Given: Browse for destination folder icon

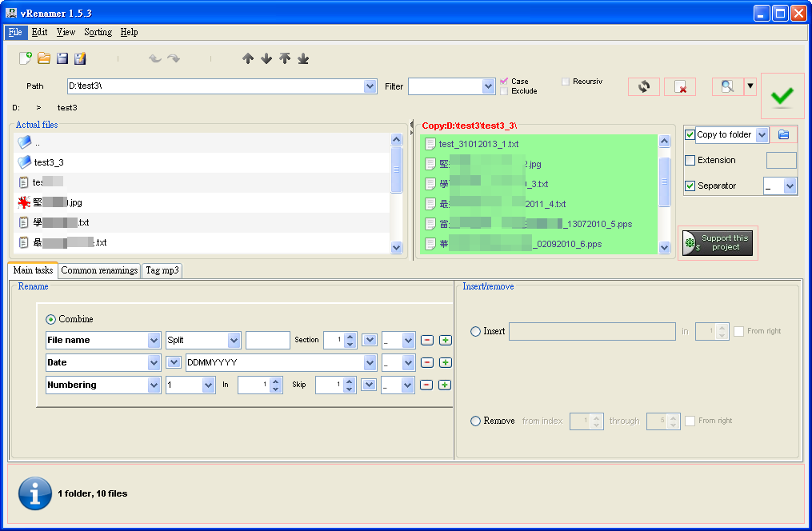Looking at the screenshot, I should click(783, 134).
